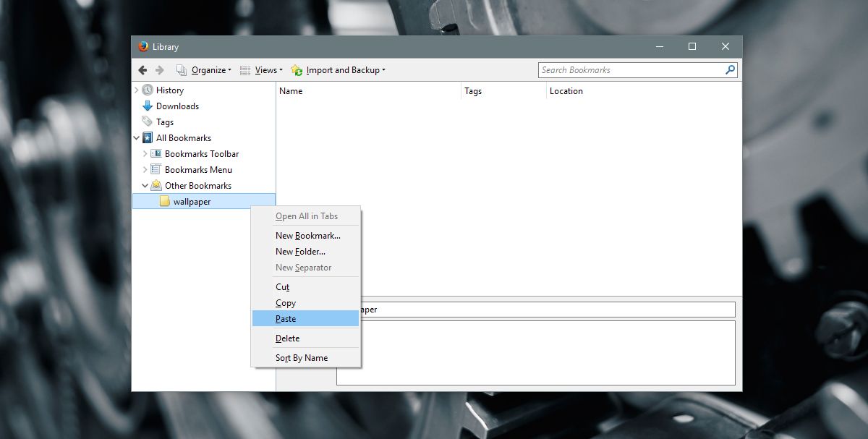Go back with the left arrow icon
Image resolution: width=868 pixels, height=439 pixels.
coord(142,70)
